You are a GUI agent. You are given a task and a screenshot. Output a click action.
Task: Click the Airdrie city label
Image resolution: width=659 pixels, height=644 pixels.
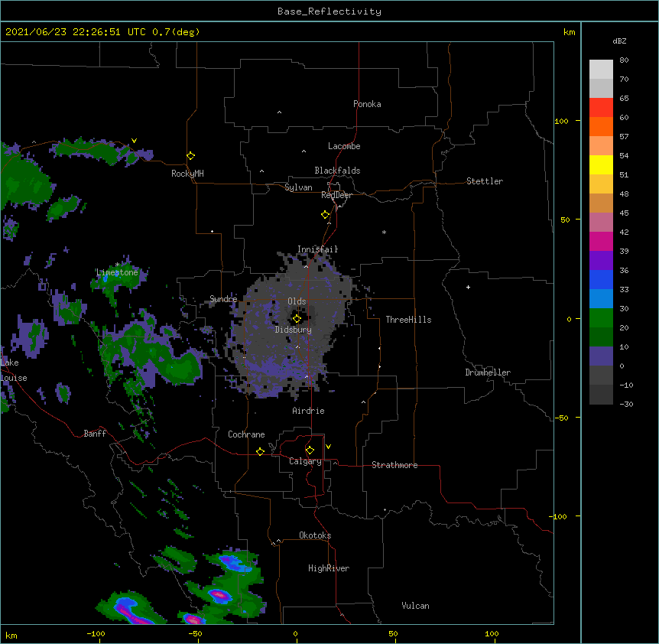pyautogui.click(x=309, y=411)
